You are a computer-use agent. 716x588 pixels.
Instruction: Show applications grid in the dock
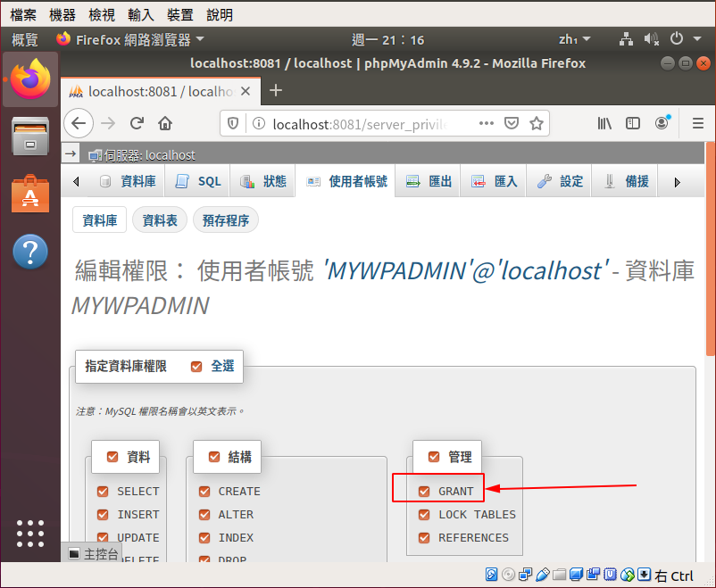(30, 534)
